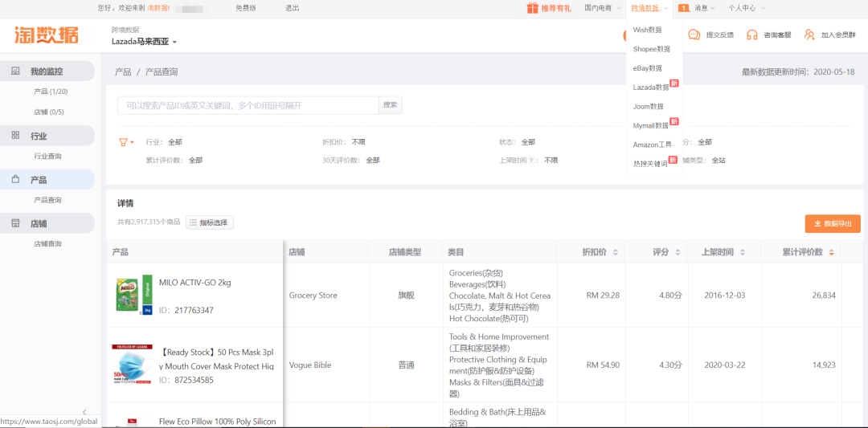868x428 pixels.
Task: Sort by 累计评价数 column arrows
Action: (x=831, y=252)
